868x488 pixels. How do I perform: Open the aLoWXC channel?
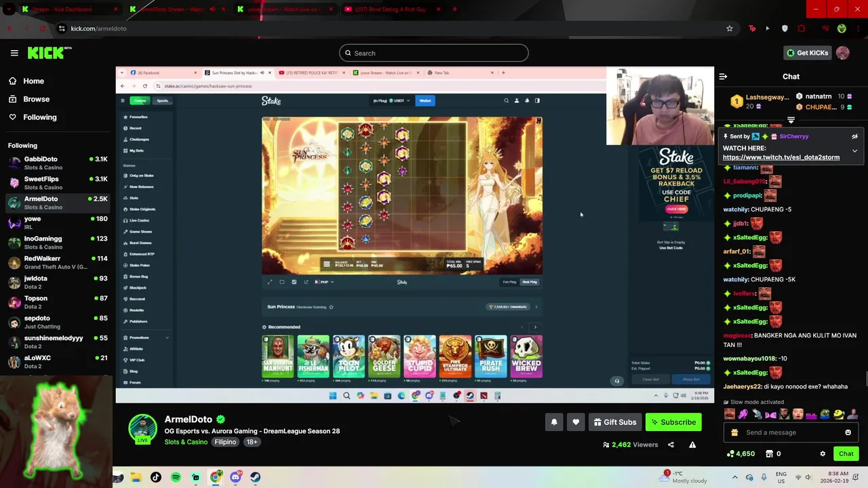coord(58,361)
